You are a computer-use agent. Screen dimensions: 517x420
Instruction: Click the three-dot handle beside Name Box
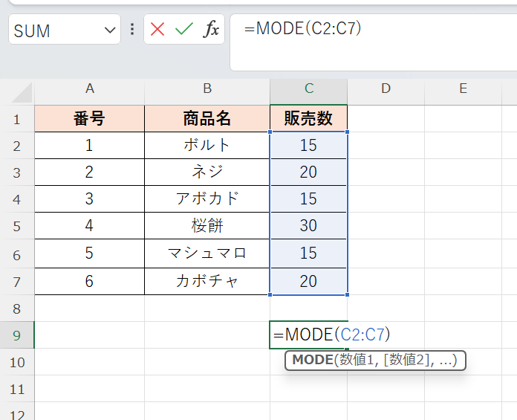point(132,30)
